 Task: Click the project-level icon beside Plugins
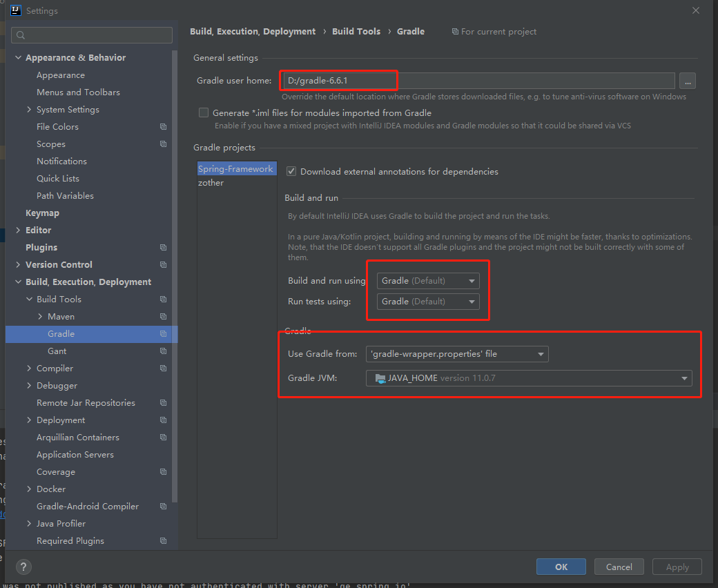[x=163, y=248]
